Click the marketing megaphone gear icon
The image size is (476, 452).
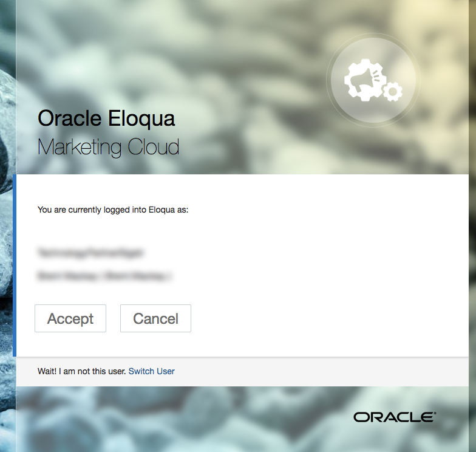tap(373, 80)
